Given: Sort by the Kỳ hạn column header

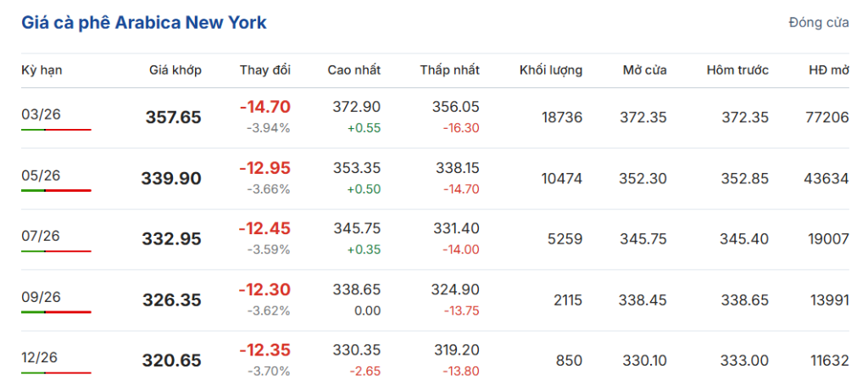Looking at the screenshot, I should [x=42, y=70].
